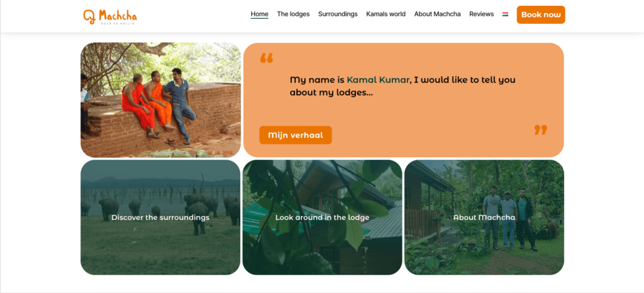Click the Book now button
This screenshot has width=644, height=293.
(x=541, y=14)
